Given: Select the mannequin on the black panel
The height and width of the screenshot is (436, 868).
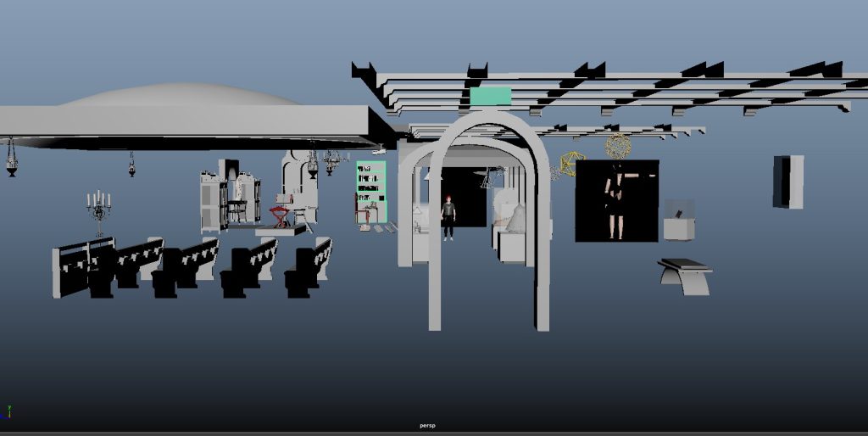Looking at the screenshot, I should pos(615,201).
